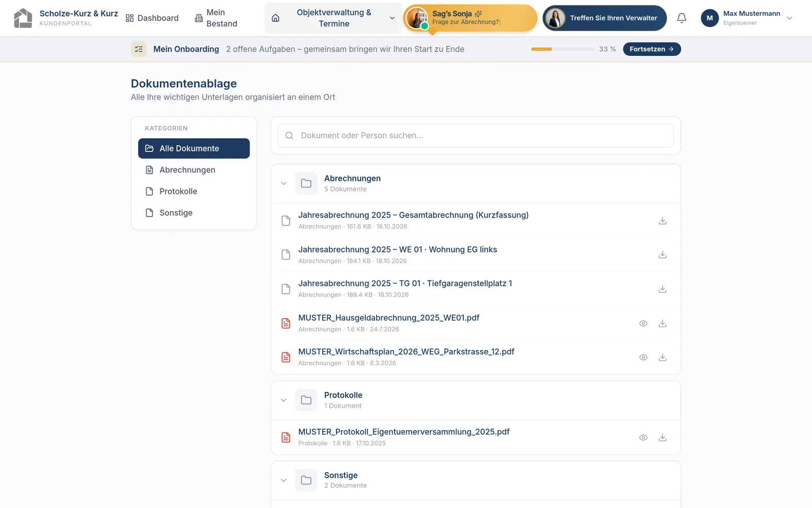Viewport: 812px width, 508px height.
Task: Open Max Mustermann account menu chevron
Action: [x=789, y=18]
